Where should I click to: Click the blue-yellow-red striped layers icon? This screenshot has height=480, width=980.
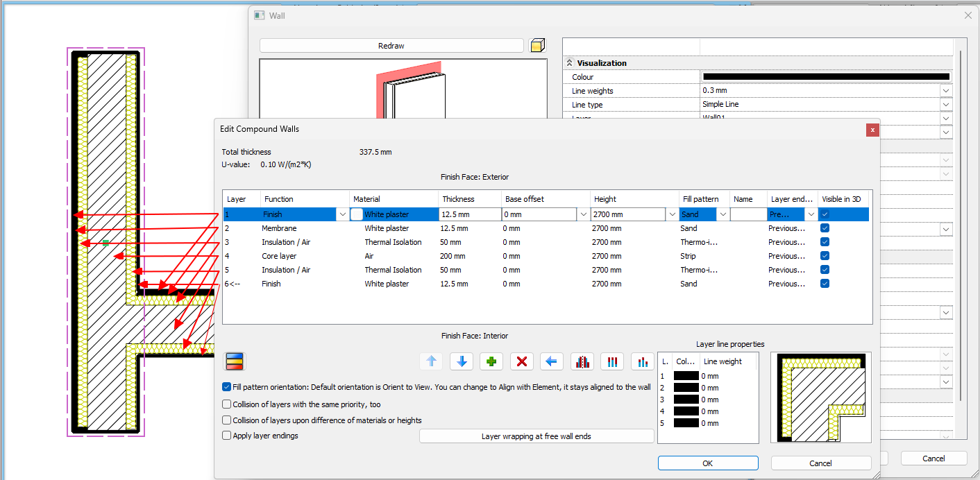tap(235, 361)
